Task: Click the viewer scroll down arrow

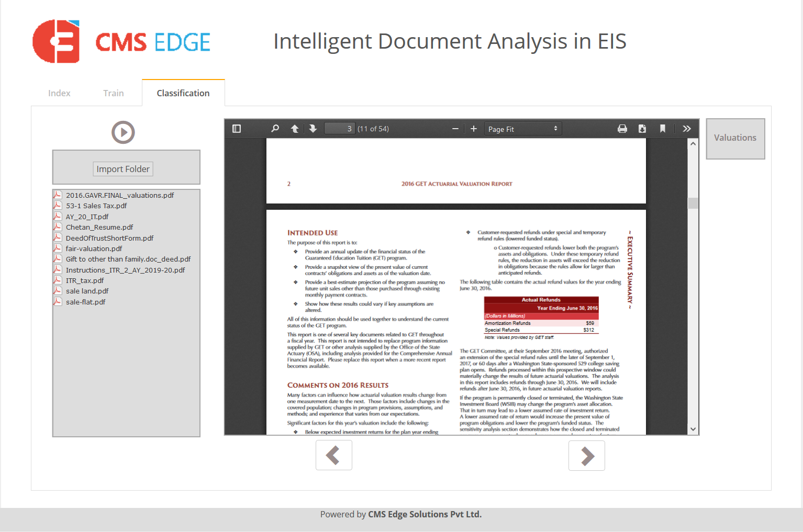Action: tap(693, 429)
